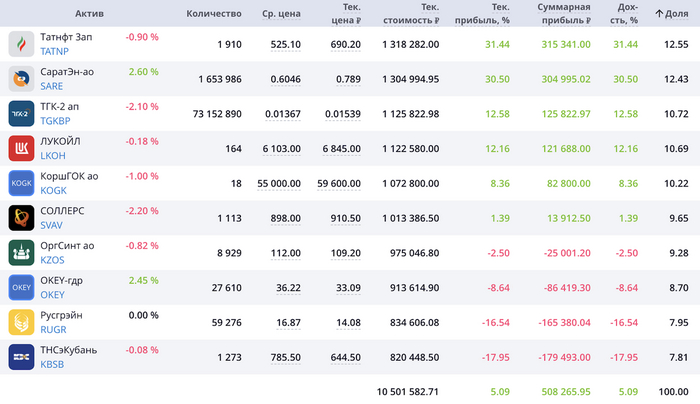Click the Татнфт Зап company logo icon
Screen dimensions: 700x404
22,44
